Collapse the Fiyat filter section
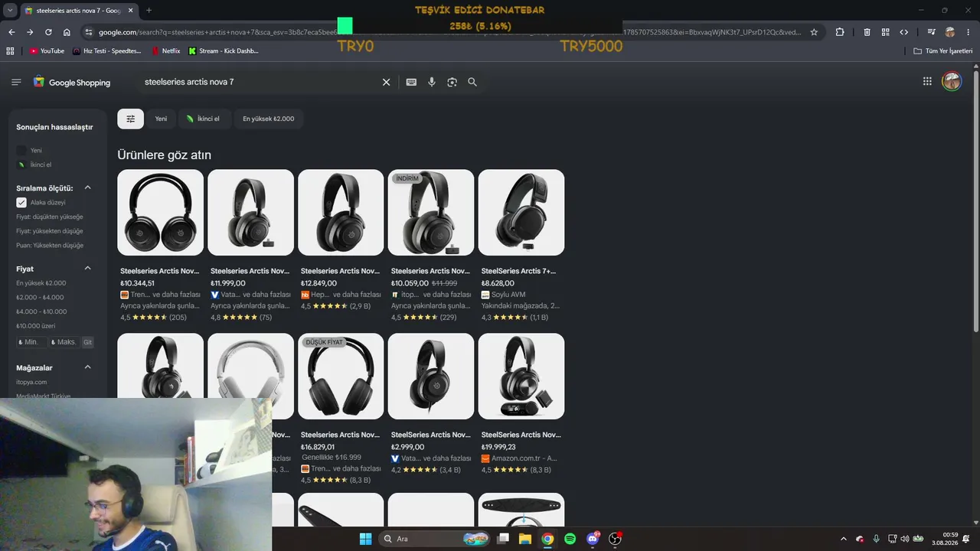Screen dimensions: 980x551 pos(87,268)
